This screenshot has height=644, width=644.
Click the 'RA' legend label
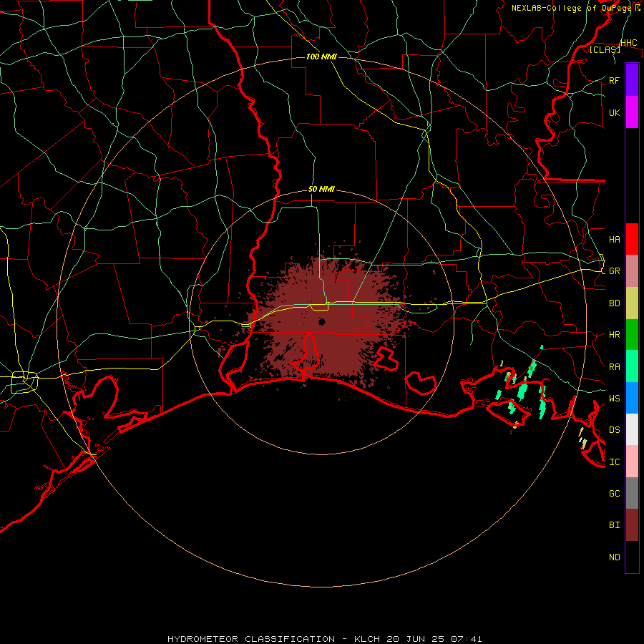(614, 367)
